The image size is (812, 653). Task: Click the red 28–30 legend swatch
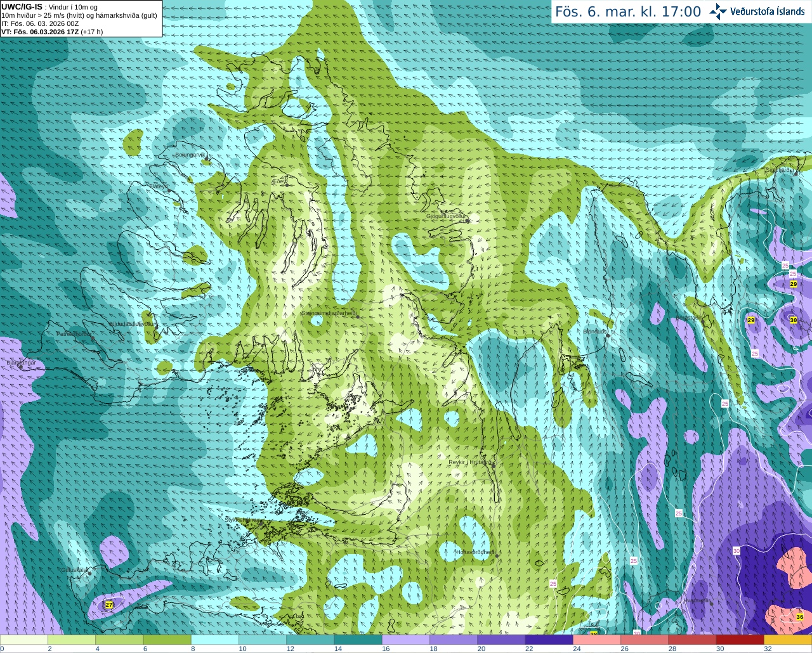[x=692, y=639]
